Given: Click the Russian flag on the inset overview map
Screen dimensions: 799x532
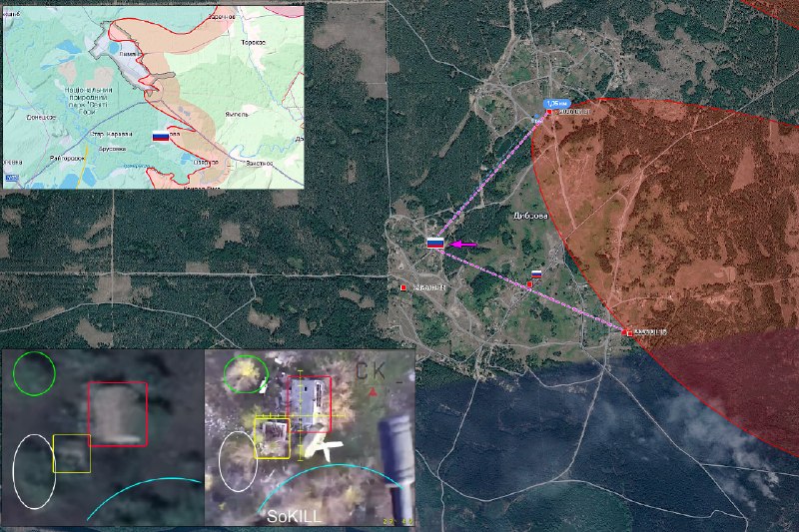Looking at the screenshot, I should click(161, 137).
